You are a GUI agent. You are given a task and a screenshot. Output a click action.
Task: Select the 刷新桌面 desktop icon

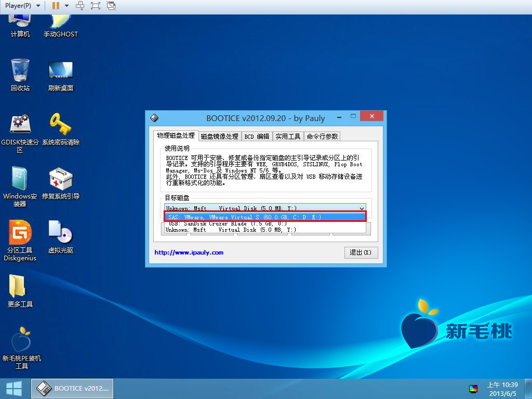tap(61, 76)
